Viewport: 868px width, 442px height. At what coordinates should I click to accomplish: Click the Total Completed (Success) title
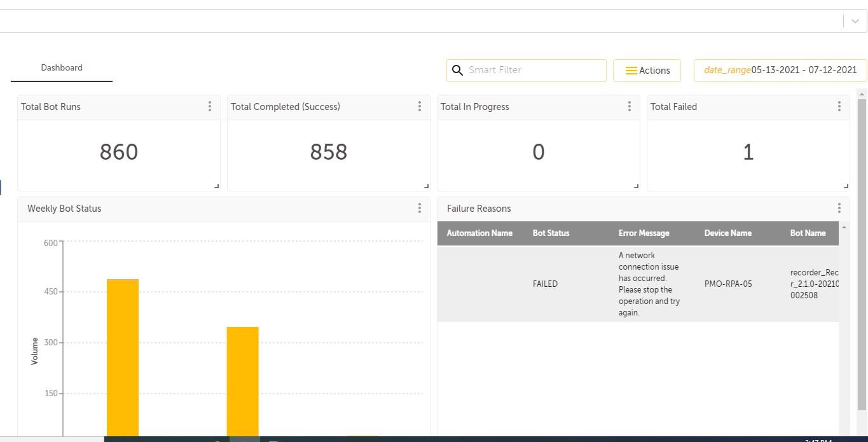pyautogui.click(x=286, y=107)
